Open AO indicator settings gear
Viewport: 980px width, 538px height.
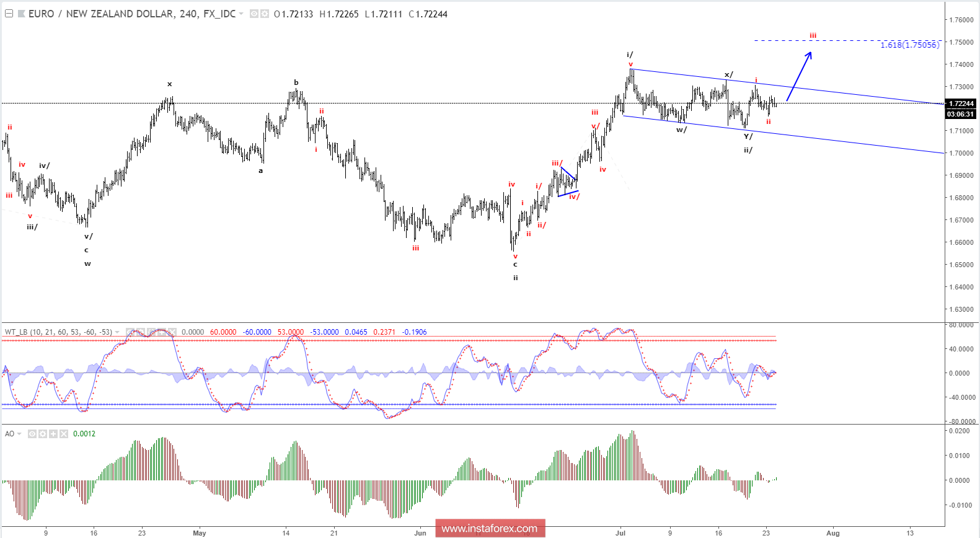(43, 434)
